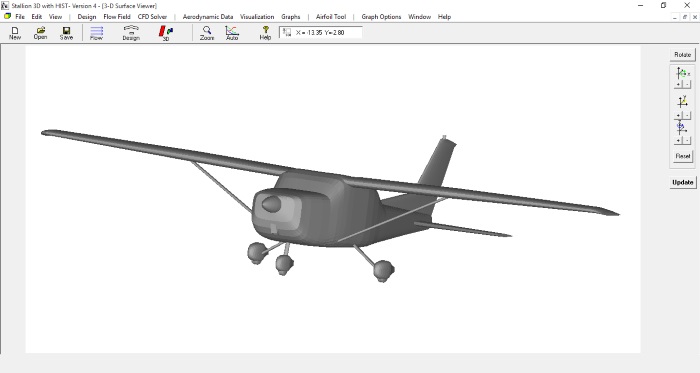700x373 pixels.
Task: Choose the Zoom magnifier tool
Action: [x=207, y=33]
